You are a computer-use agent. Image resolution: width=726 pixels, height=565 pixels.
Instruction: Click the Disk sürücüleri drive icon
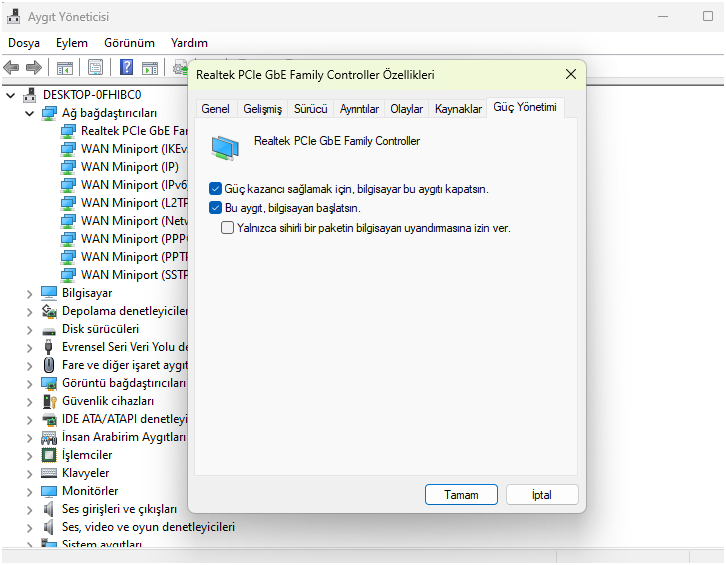pos(49,330)
